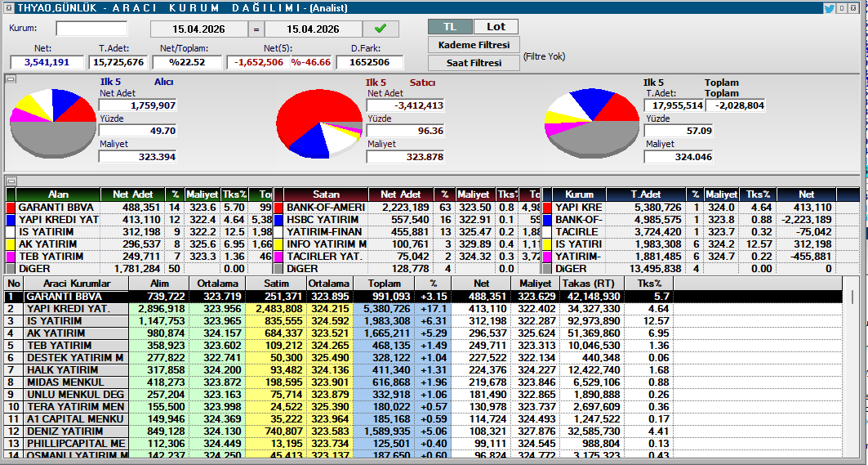
Task: Click Toplam T.Adet value 17,955,514
Action: click(674, 105)
